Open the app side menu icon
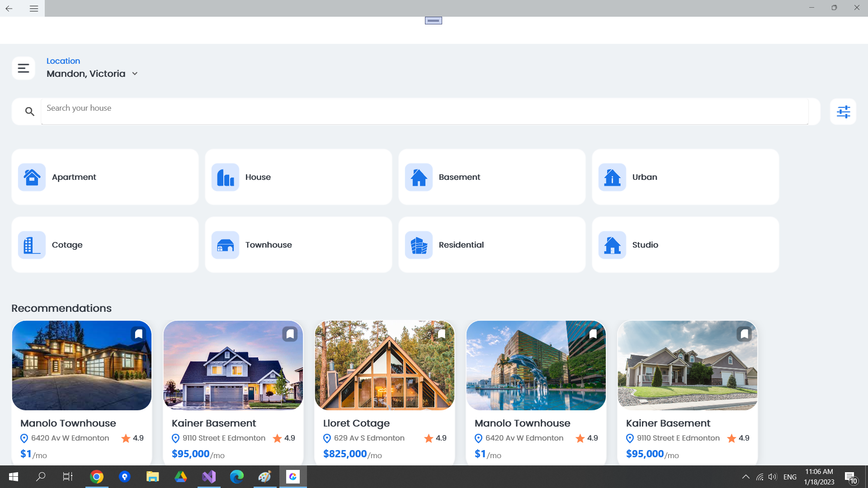The width and height of the screenshot is (868, 488). click(24, 68)
